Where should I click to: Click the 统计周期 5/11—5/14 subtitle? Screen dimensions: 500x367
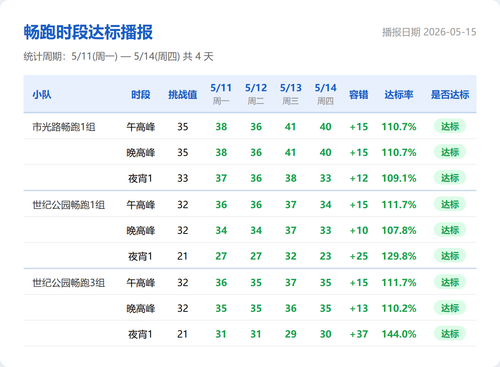coord(118,56)
